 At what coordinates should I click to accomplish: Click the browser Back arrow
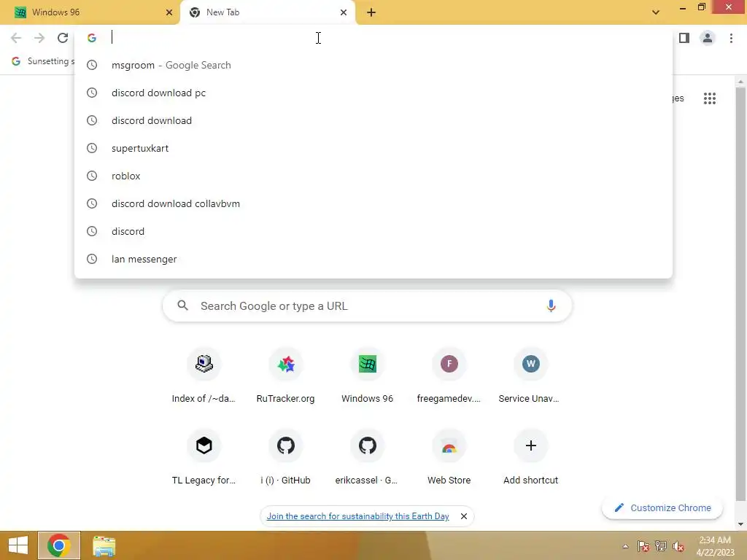16,38
